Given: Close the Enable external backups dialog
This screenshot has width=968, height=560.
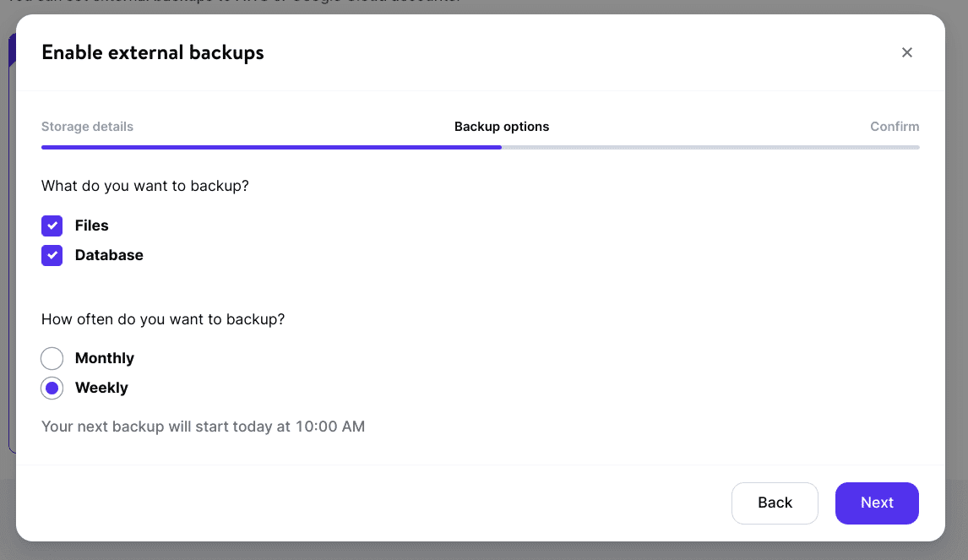Looking at the screenshot, I should pyautogui.click(x=906, y=52).
